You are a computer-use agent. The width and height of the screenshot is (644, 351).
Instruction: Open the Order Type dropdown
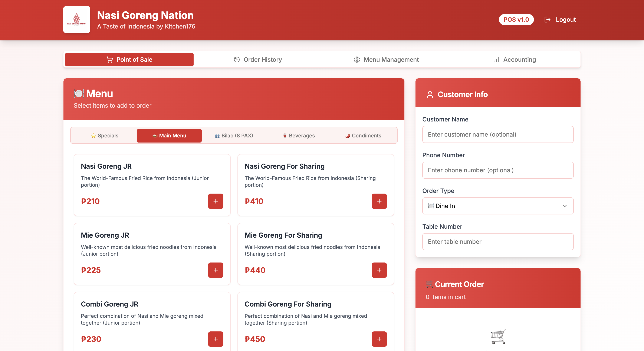pyautogui.click(x=497, y=206)
